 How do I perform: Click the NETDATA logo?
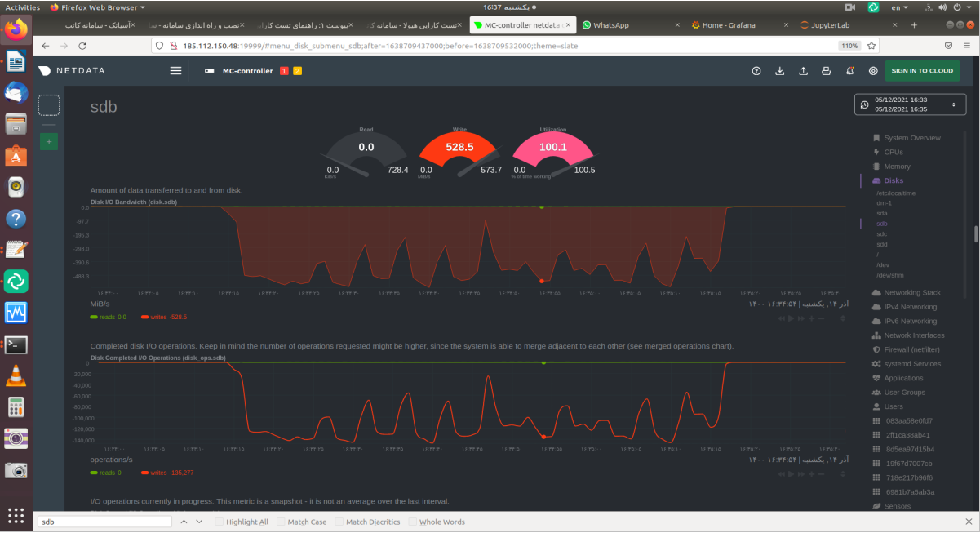tap(71, 71)
